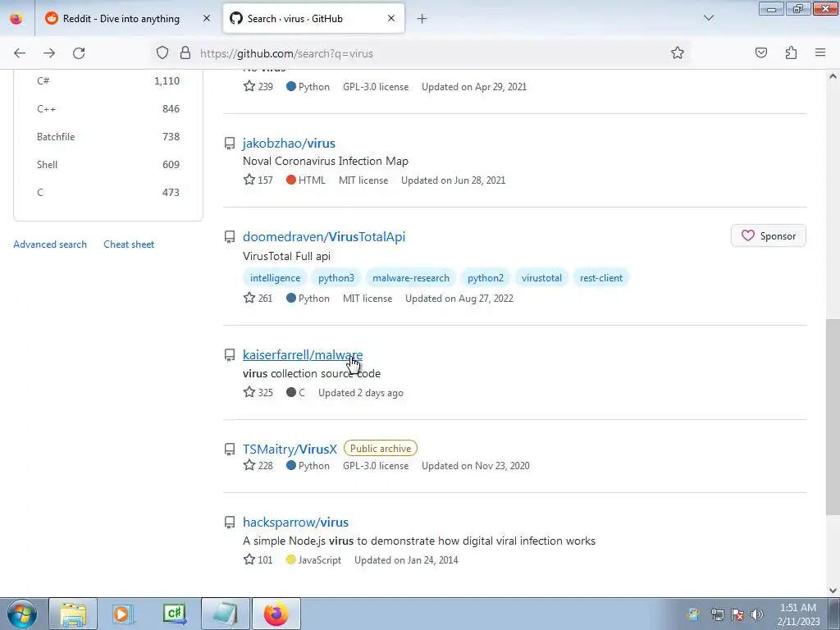Screen dimensions: 840x630
Task: Click the site padlock icon
Action: click(185, 53)
